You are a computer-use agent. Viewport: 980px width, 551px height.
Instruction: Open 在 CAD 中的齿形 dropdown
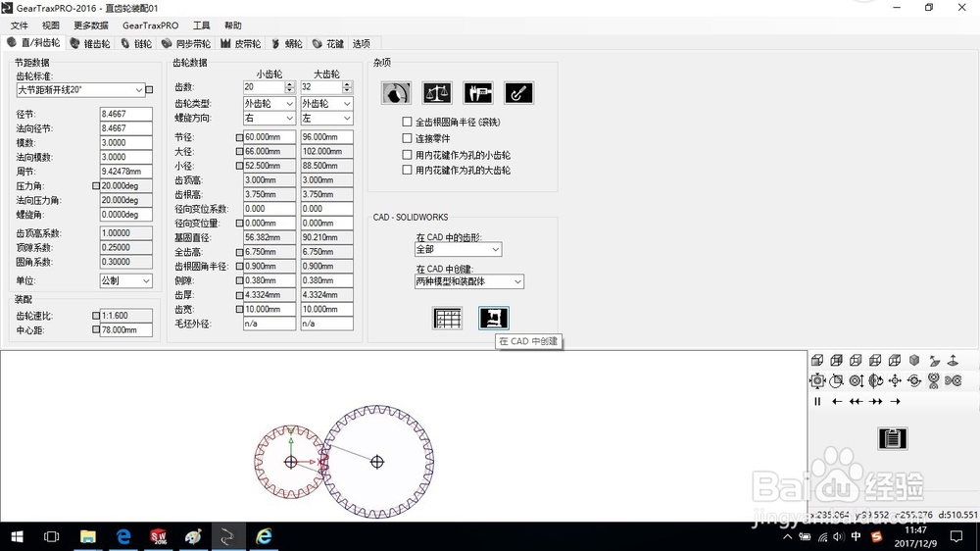[458, 250]
